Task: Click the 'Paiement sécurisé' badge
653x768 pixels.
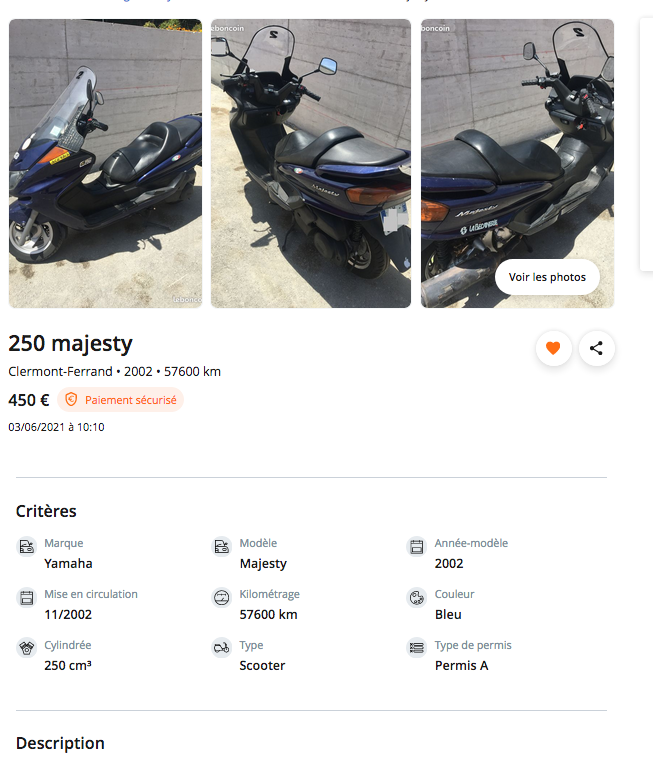Action: coord(121,400)
